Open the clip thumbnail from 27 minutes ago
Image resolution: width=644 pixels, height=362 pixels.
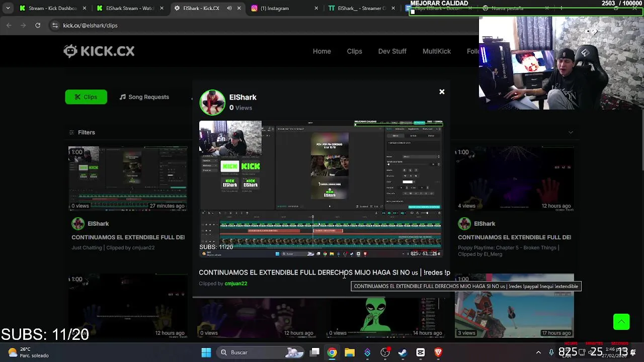point(128,178)
